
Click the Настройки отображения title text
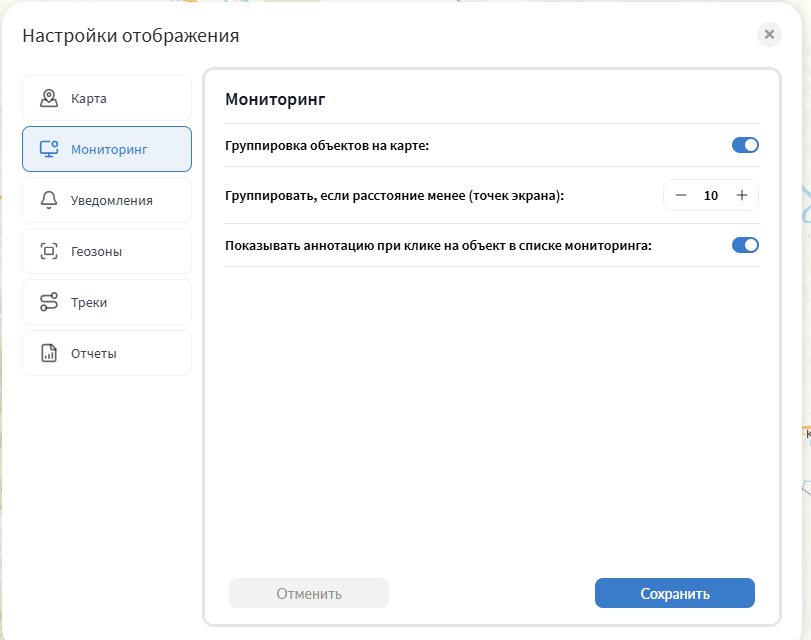[x=131, y=36]
